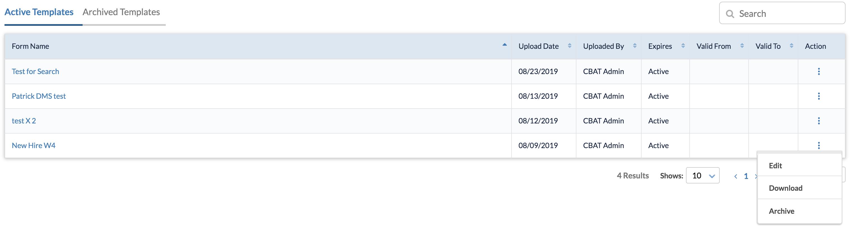Sort table by Valid To arrows
The height and width of the screenshot is (239, 868).
coord(792,46)
